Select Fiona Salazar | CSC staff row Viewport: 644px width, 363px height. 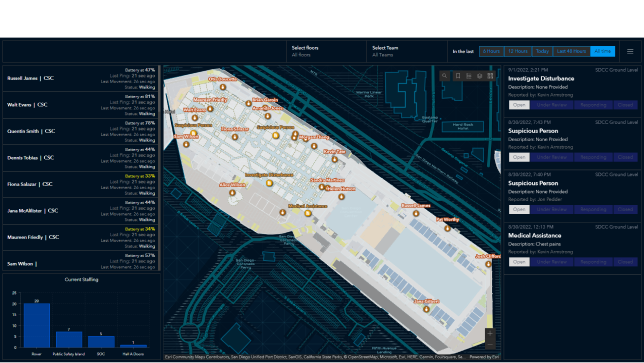coord(80,184)
